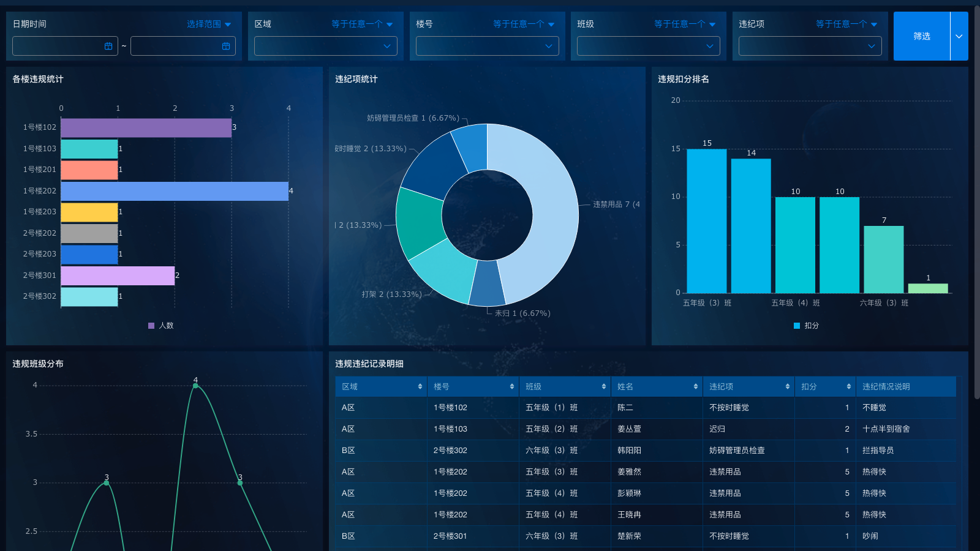Click the peak point labeled 4 on line chart
This screenshot has width=980, height=551.
tap(195, 386)
